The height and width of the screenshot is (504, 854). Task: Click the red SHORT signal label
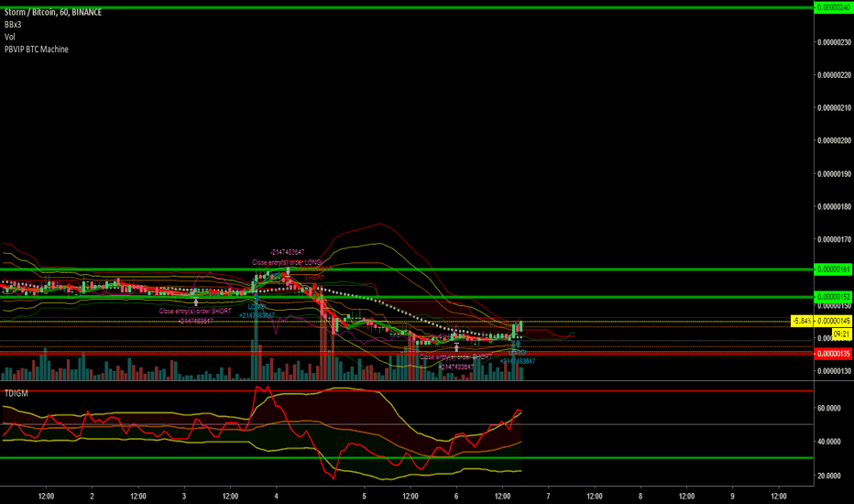[x=314, y=278]
